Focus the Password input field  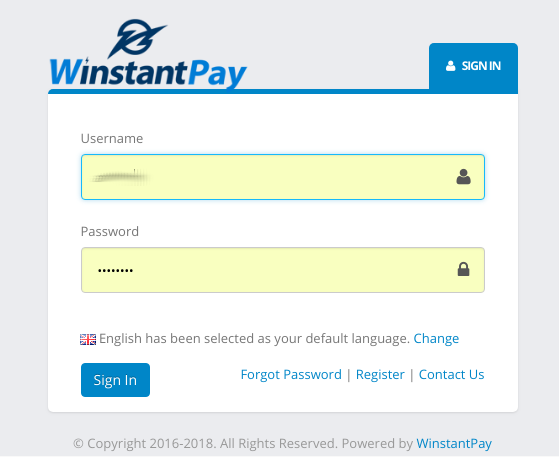pyautogui.click(x=283, y=270)
